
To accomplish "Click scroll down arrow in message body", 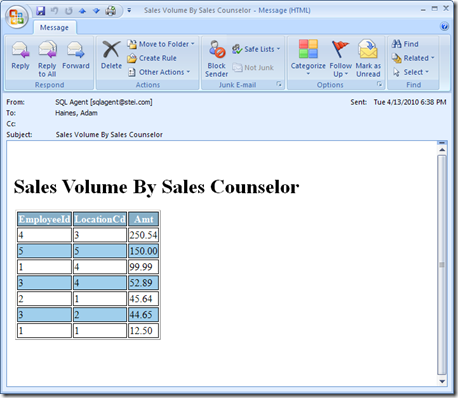I will click(442, 381).
